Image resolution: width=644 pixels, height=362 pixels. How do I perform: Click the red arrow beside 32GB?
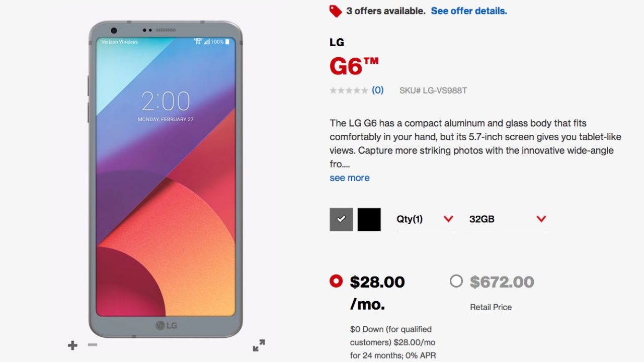click(541, 219)
